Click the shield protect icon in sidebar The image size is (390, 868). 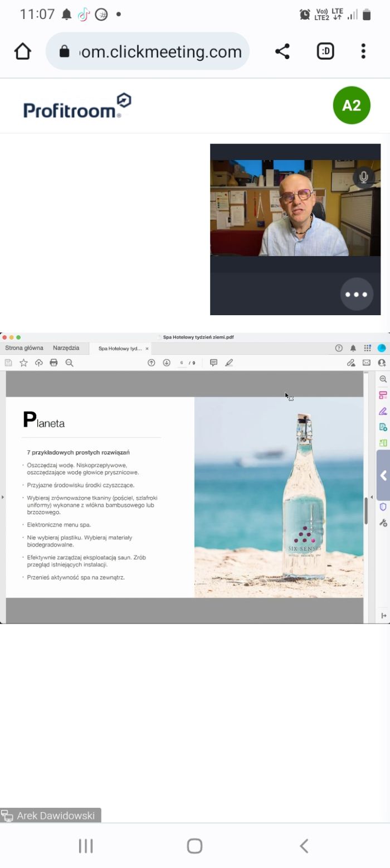coord(383,507)
